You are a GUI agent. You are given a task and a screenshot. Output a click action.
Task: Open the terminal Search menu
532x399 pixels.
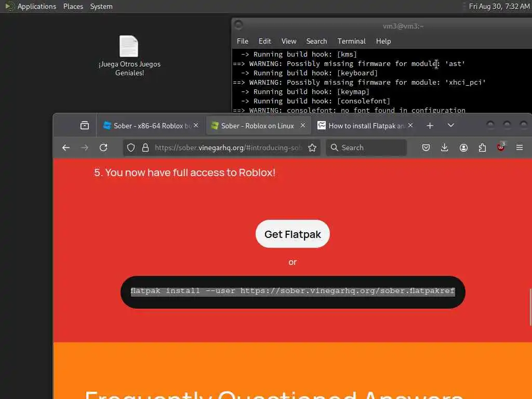pos(316,41)
